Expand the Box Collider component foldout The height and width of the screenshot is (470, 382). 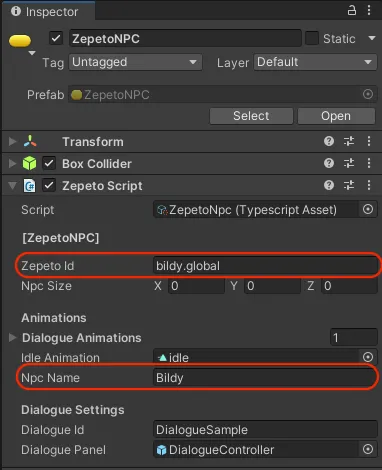tap(12, 163)
